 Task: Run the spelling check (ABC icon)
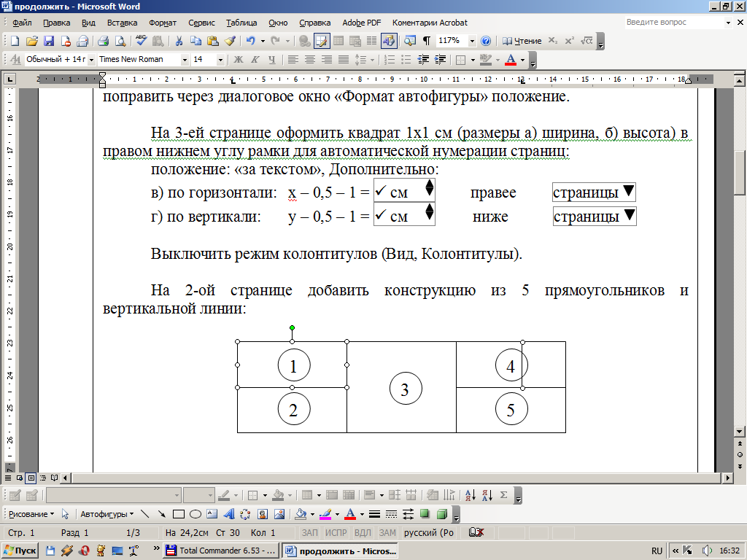(141, 41)
